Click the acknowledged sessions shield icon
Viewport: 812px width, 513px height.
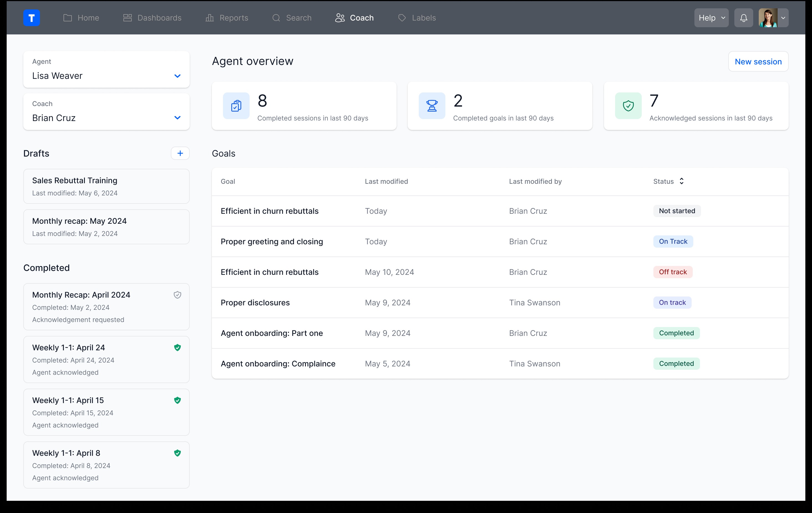628,106
